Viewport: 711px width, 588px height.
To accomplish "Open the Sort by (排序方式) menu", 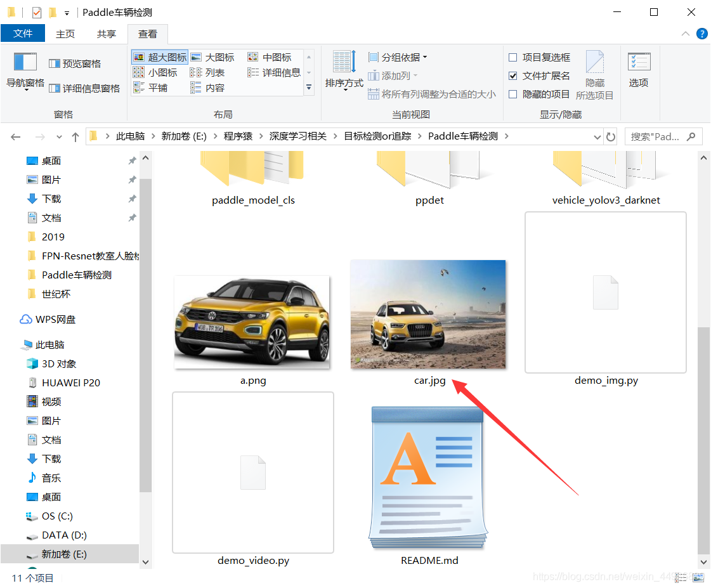I will (x=344, y=71).
